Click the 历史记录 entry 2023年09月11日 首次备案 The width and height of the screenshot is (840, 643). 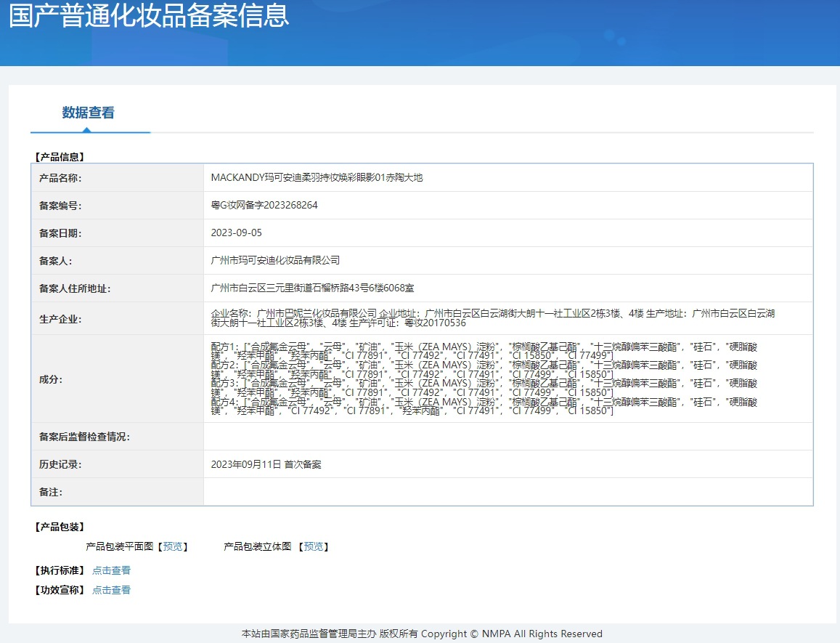click(266, 464)
